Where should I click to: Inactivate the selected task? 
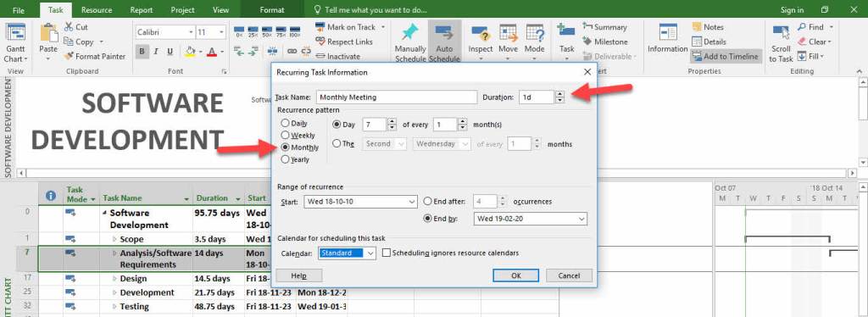click(337, 56)
